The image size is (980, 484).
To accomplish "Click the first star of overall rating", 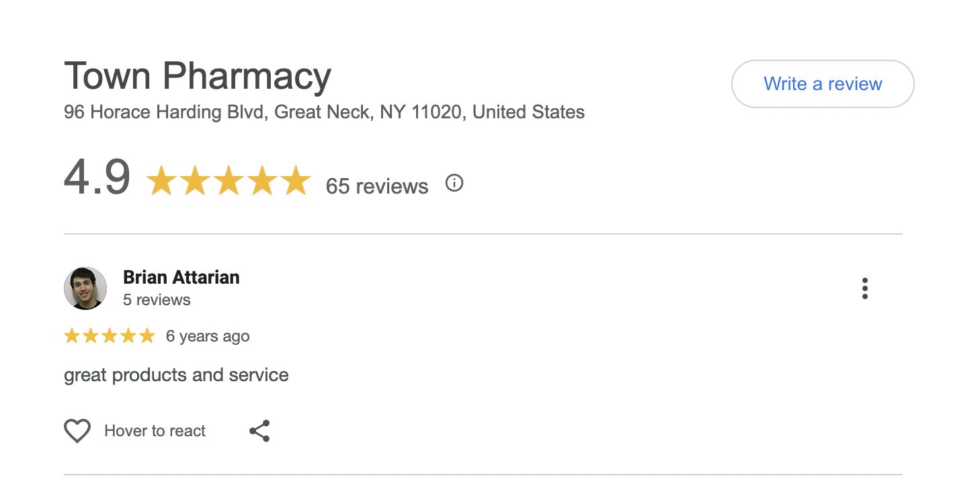I will point(161,182).
